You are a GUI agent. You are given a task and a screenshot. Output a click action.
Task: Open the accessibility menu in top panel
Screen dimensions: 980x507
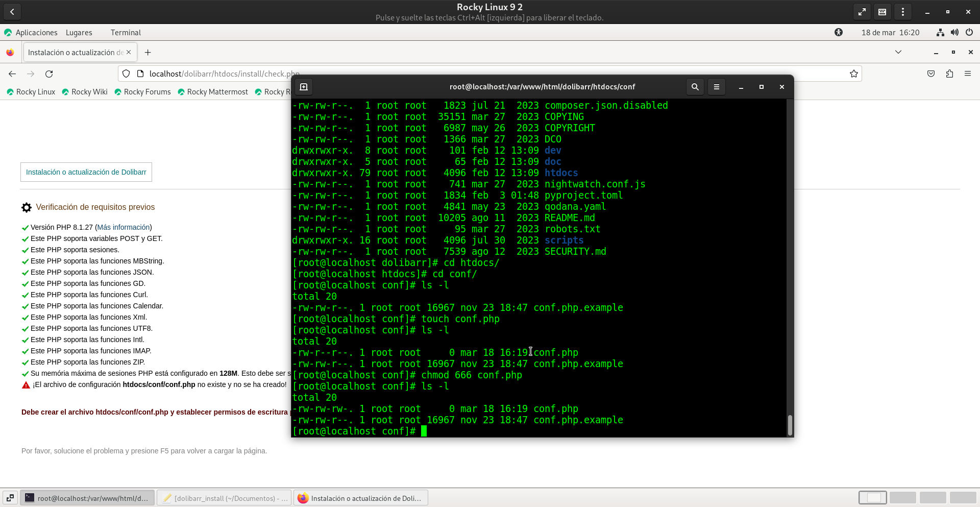pyautogui.click(x=838, y=33)
